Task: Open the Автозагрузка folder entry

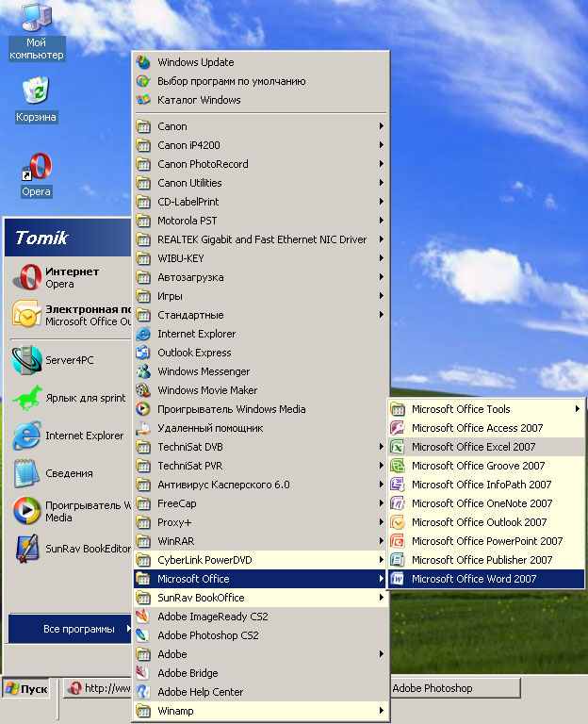Action: point(261,277)
